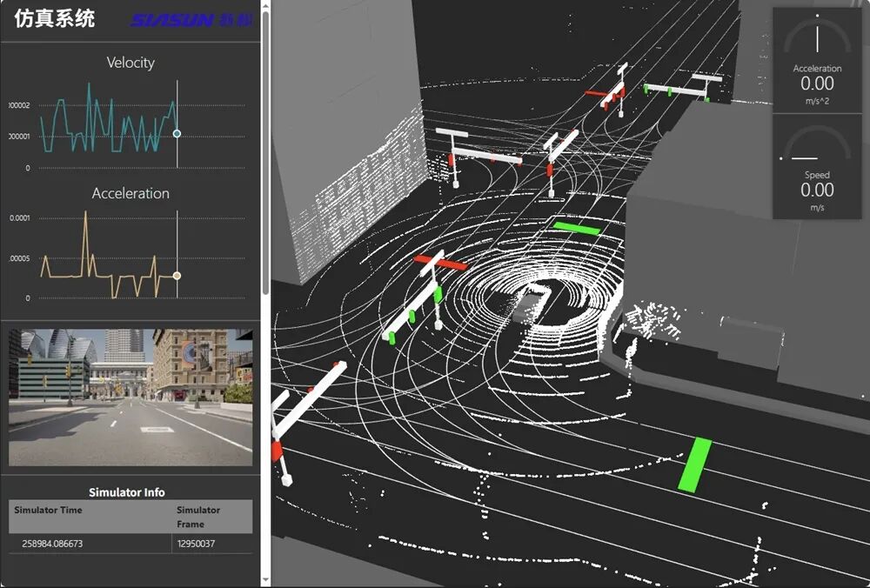This screenshot has height=588, width=870.
Task: Click the Acceleration chart title
Action: pyautogui.click(x=130, y=193)
